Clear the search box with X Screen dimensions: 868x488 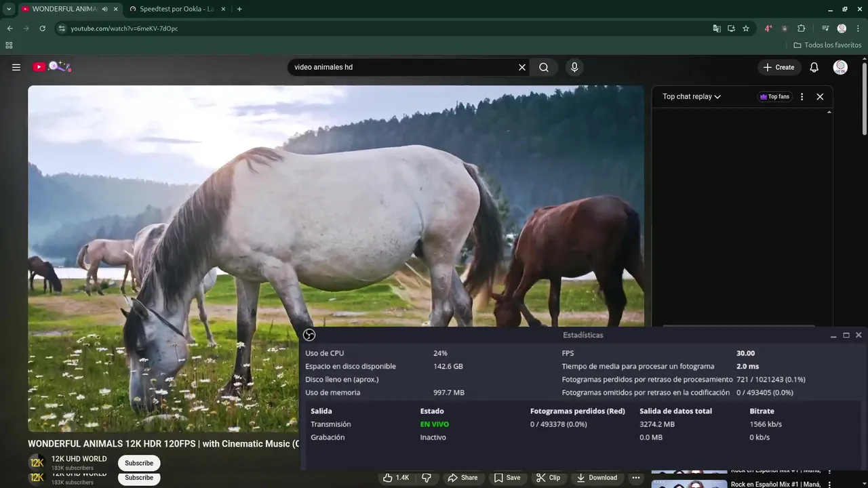(x=522, y=67)
